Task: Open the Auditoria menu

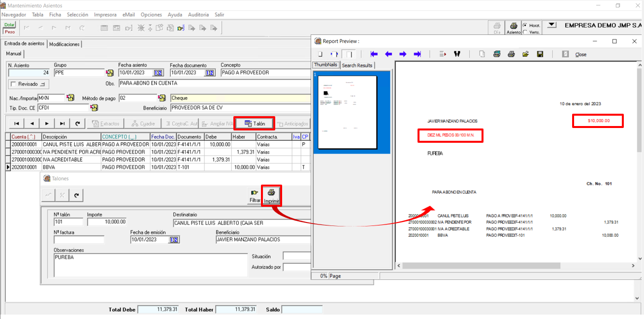Action: [198, 15]
